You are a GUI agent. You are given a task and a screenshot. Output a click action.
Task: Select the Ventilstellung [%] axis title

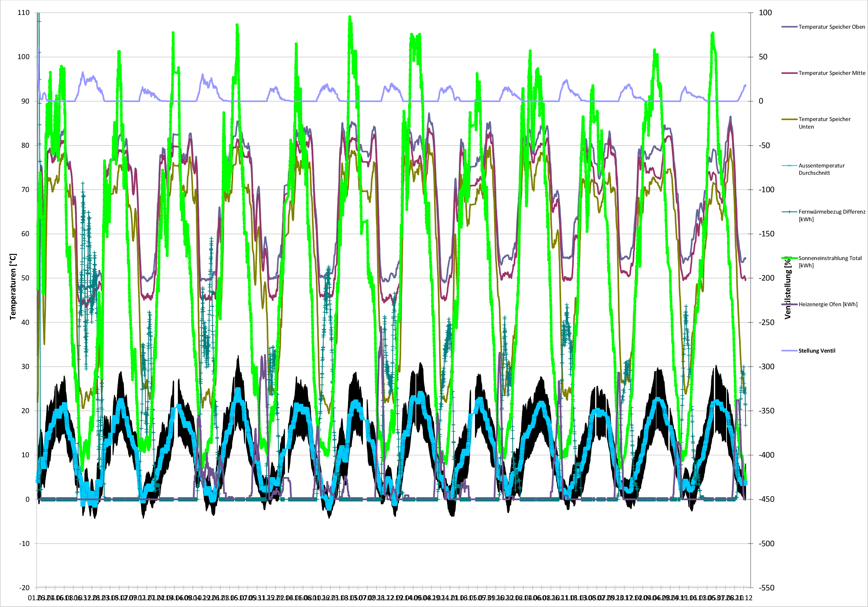click(788, 288)
